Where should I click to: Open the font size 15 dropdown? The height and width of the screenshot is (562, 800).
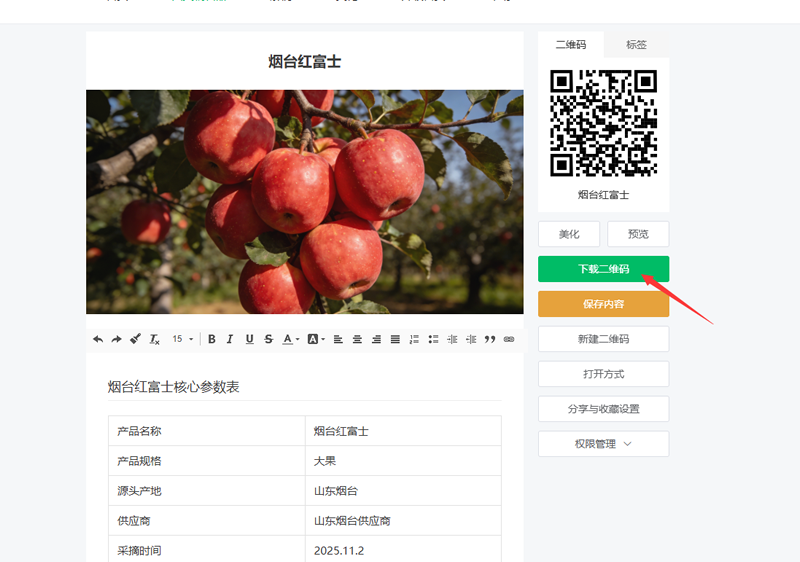point(183,339)
